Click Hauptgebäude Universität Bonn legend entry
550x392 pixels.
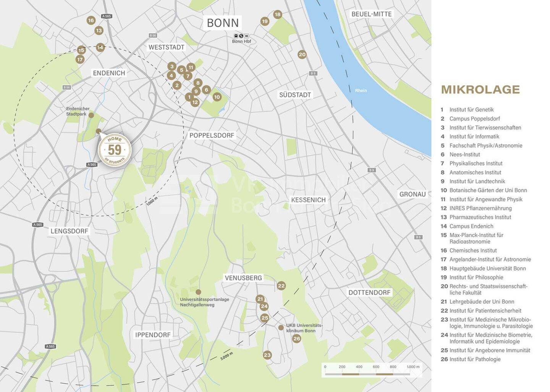coord(487,269)
